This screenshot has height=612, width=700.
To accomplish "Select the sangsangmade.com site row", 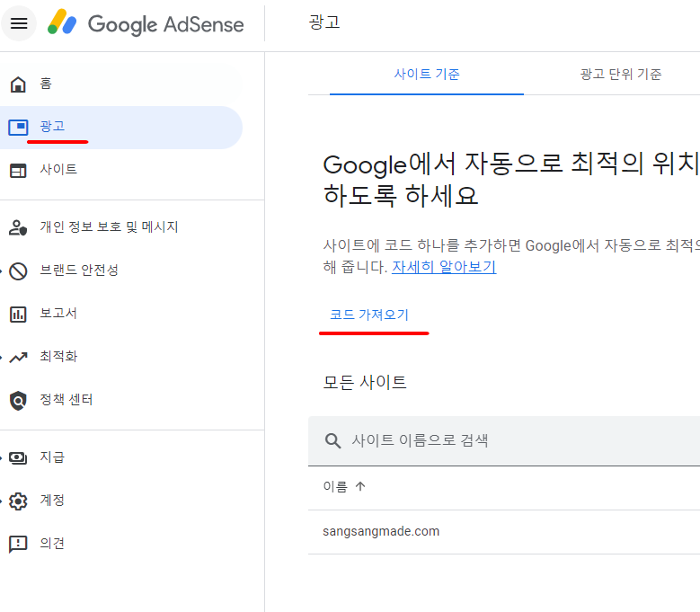I will 504,532.
